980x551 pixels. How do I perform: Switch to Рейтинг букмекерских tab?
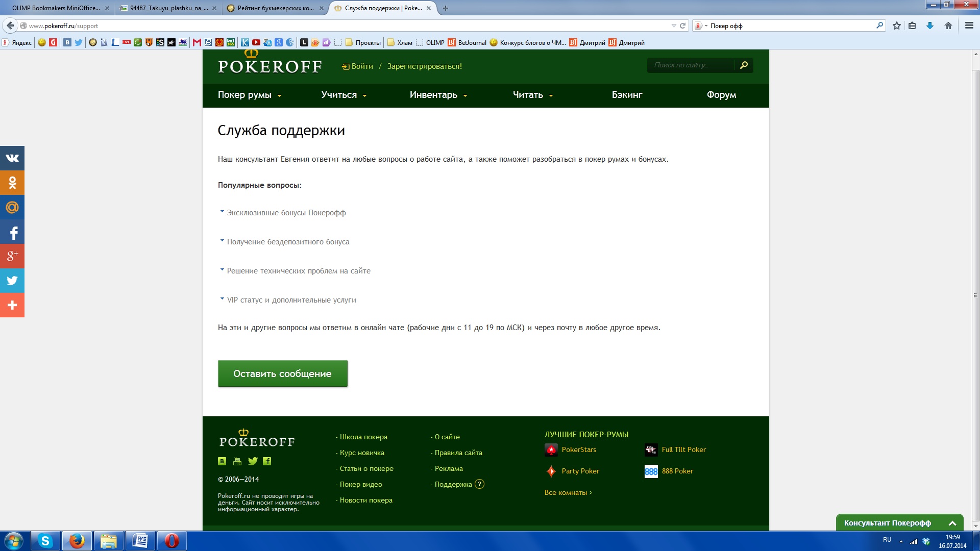click(276, 8)
